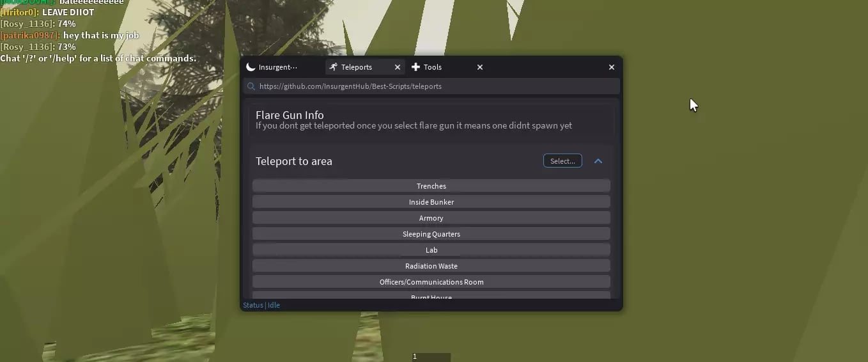Open the Select... dropdown
This screenshot has height=362, width=868.
point(562,161)
